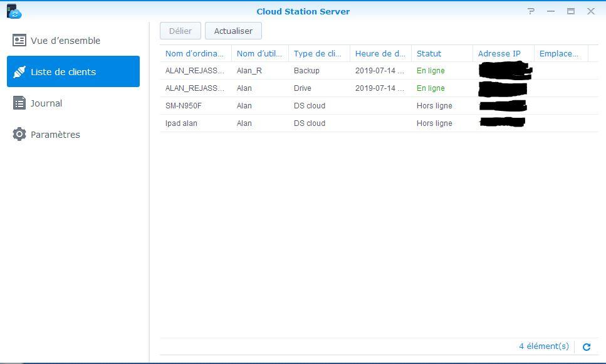This screenshot has width=606, height=364.
Task: Click the 4 élément(s) count label
Action: [x=544, y=346]
